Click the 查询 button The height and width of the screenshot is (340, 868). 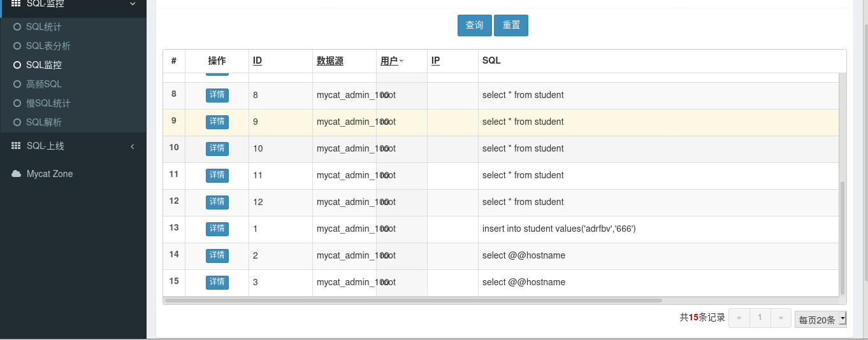coord(474,25)
